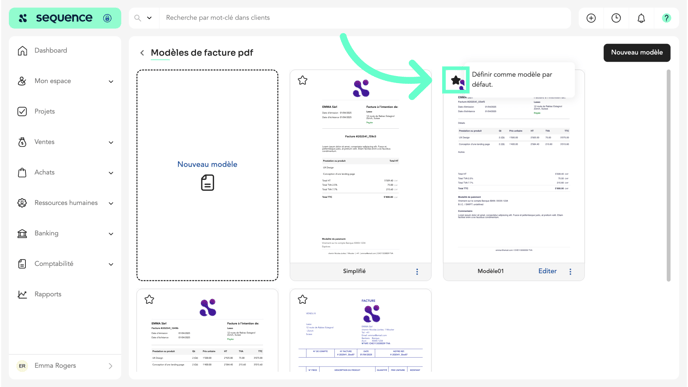Toggle the filled star on Modèle01 template
Screen dimensions: 688x387
tap(456, 80)
